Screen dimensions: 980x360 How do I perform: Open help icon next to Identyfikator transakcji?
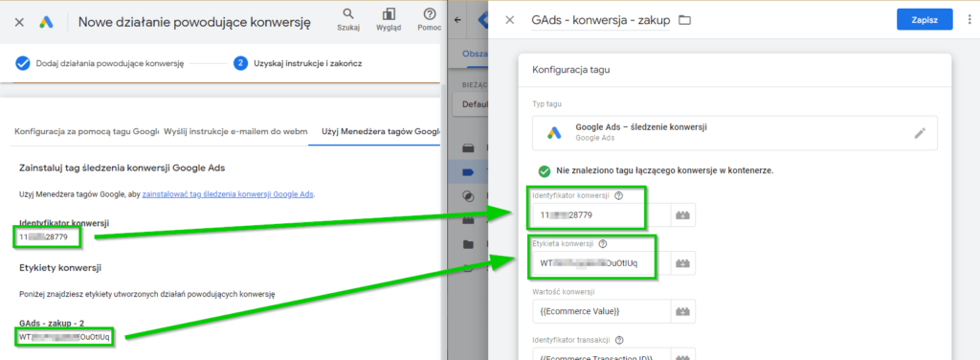tap(619, 341)
